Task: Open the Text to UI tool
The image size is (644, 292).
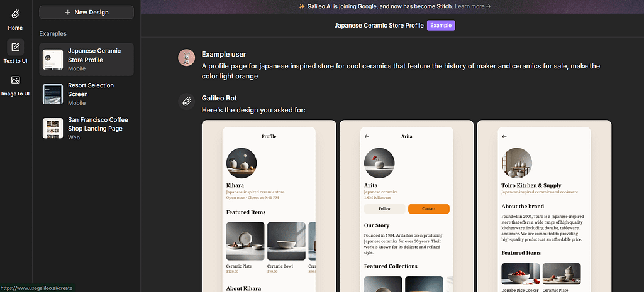Action: 16,48
